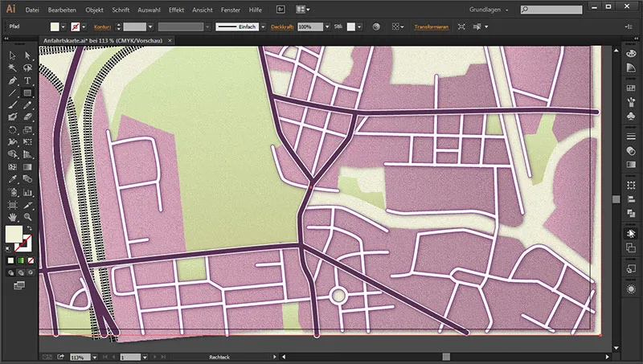This screenshot has width=643, height=364.
Task: Select the Direct Selection tool
Action: pyautogui.click(x=27, y=55)
